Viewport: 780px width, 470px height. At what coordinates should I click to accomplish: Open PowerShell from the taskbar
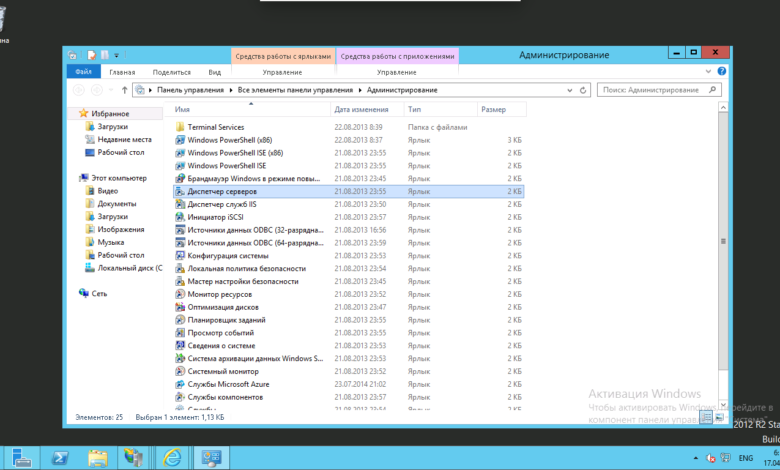coord(59,457)
